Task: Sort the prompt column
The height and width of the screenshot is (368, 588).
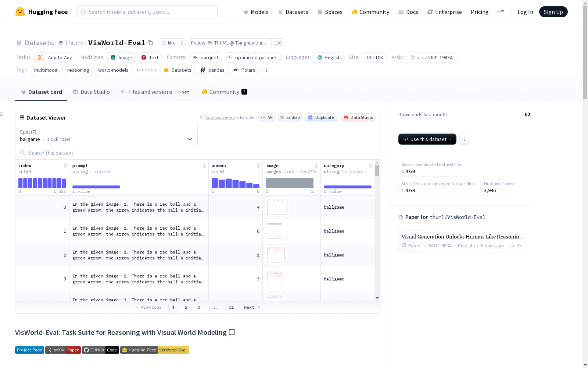Action: 204,166
